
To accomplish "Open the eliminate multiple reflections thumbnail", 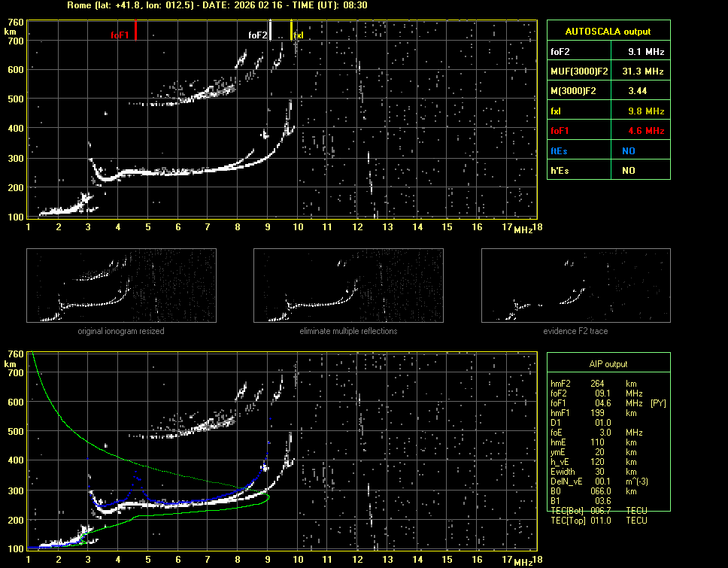I will pyautogui.click(x=348, y=285).
